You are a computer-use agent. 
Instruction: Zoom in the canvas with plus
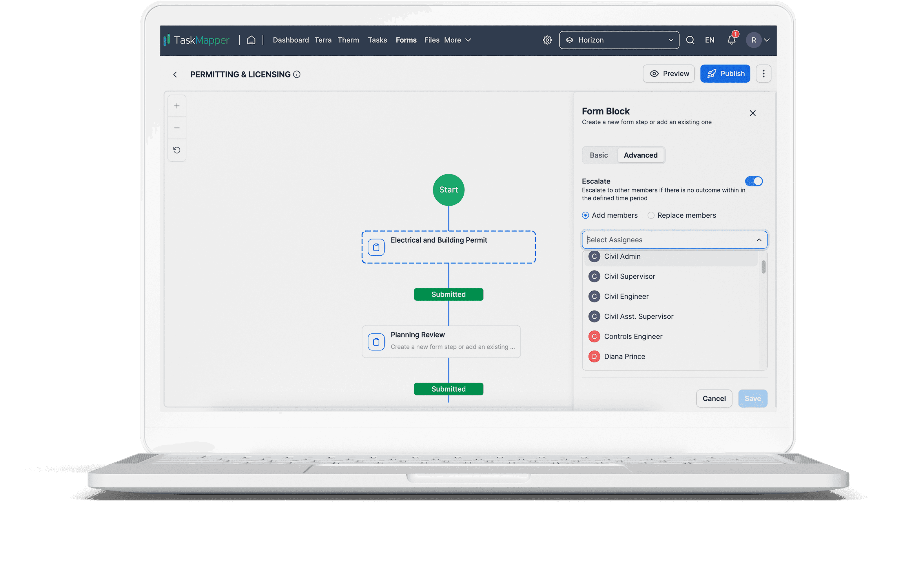coord(177,106)
